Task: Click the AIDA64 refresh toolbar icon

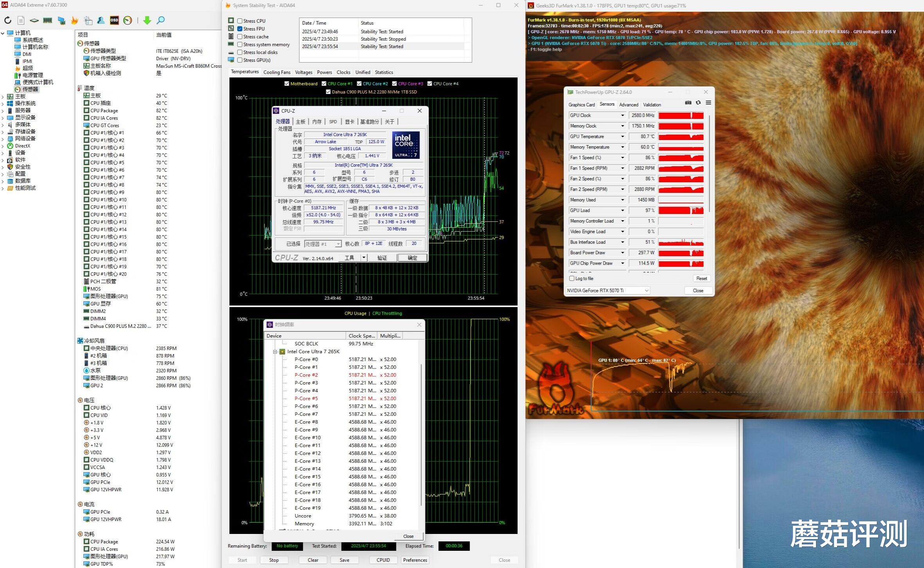Action: (x=8, y=20)
